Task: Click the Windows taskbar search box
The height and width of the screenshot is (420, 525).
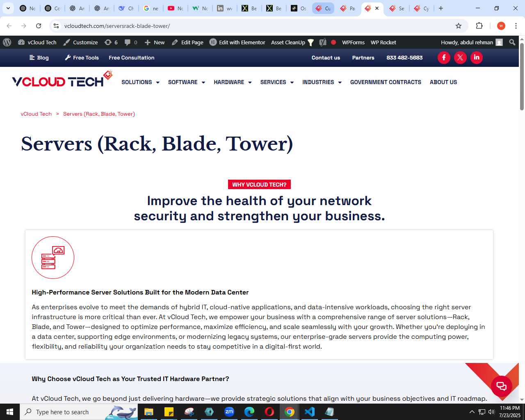Action: coord(79,412)
